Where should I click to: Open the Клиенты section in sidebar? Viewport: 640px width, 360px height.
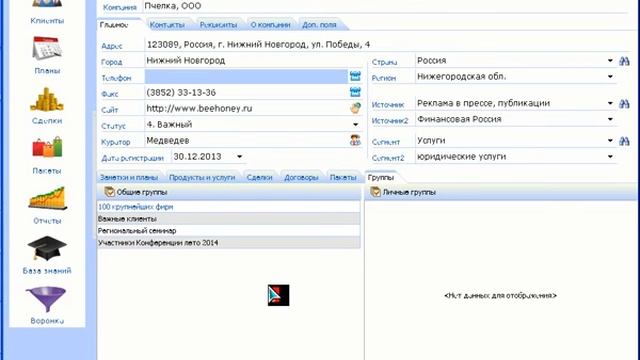(x=47, y=12)
